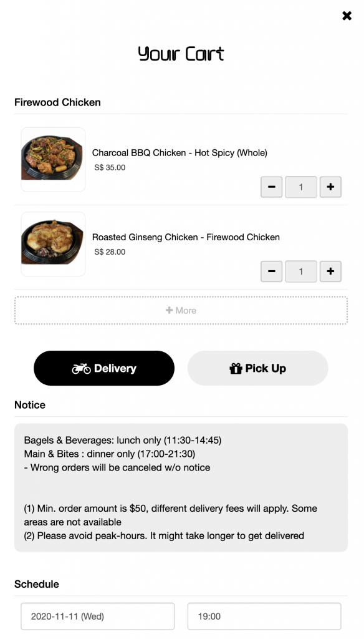Click the Charcoal BBQ Chicken quantity field
This screenshot has width=364, height=639.
point(301,187)
